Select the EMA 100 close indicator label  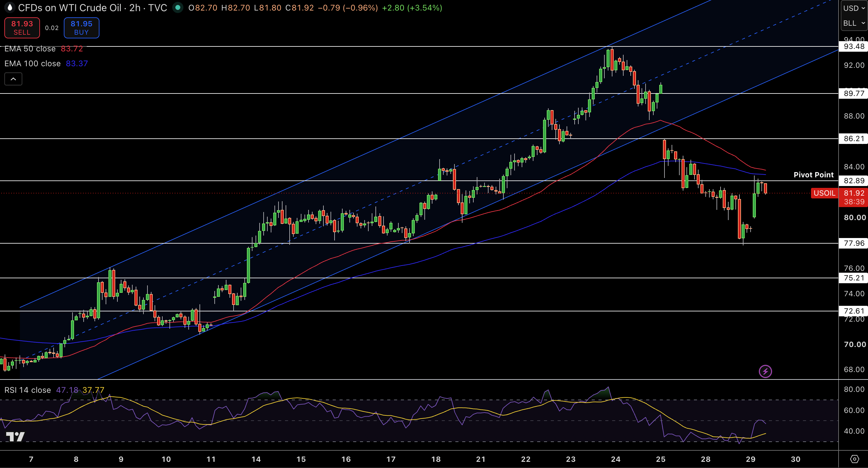pyautogui.click(x=32, y=64)
